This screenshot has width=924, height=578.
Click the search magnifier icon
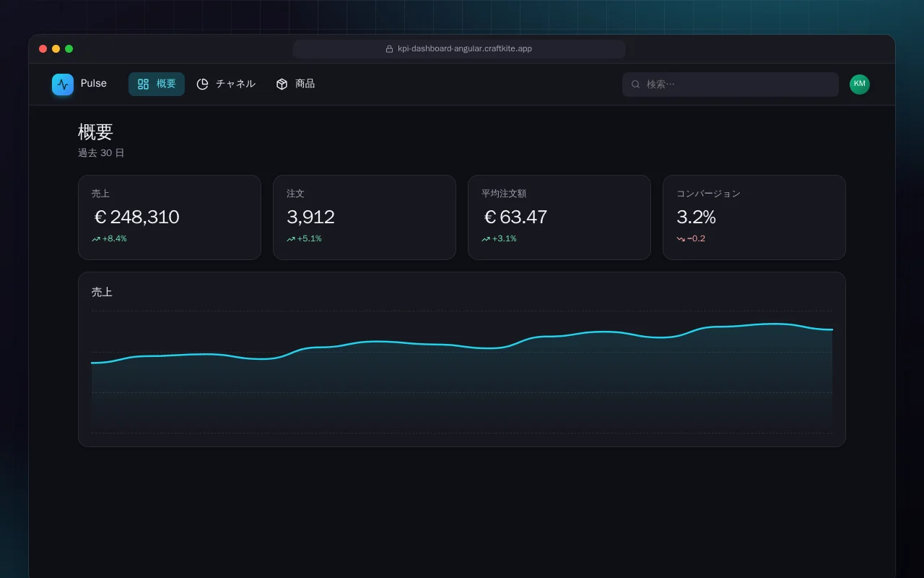(x=636, y=85)
